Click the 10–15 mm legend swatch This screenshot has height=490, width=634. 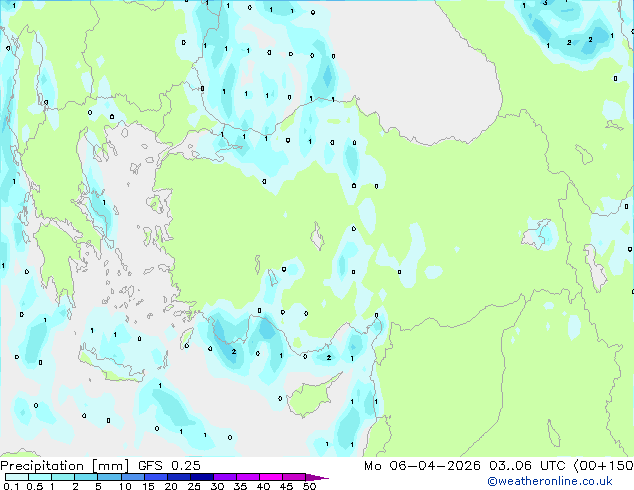133,477
